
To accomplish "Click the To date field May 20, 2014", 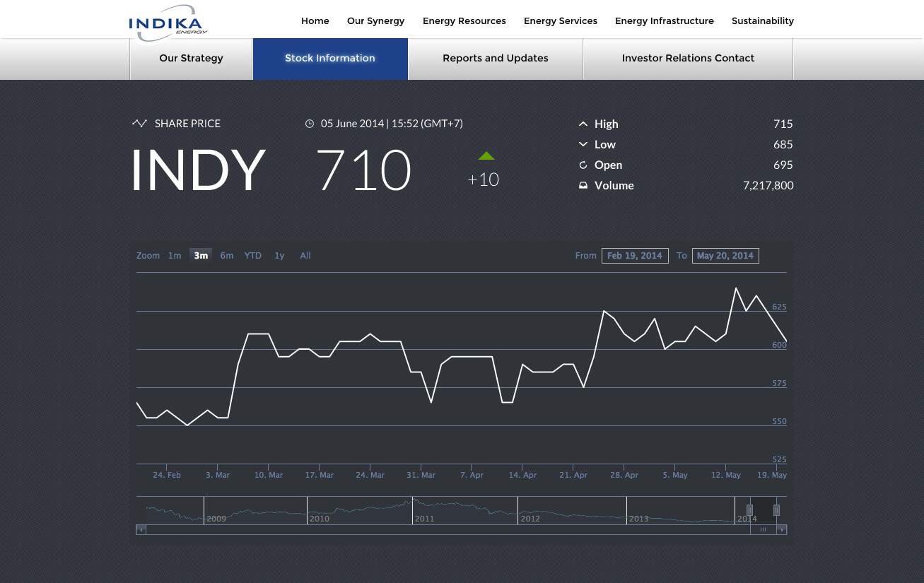I will coord(725,256).
